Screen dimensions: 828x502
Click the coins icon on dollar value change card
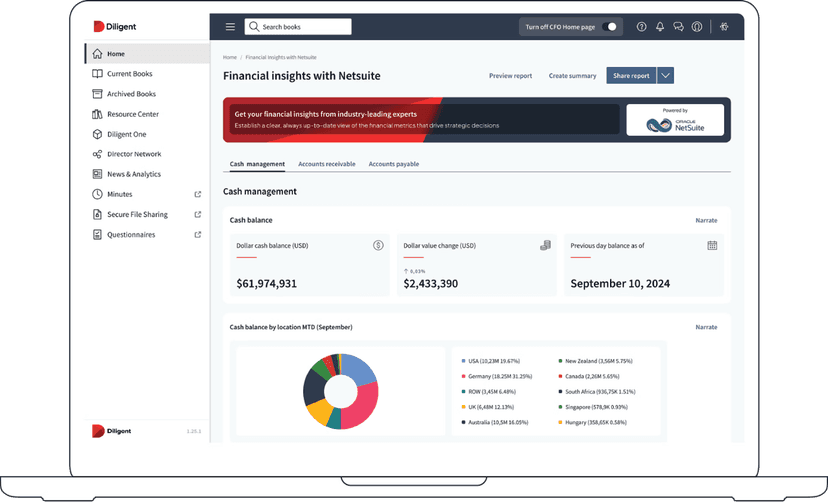coord(545,245)
